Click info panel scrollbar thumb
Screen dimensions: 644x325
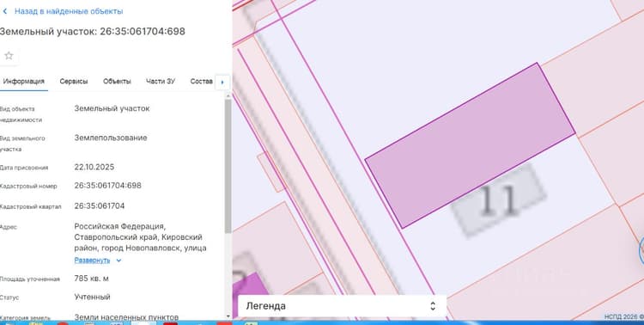point(228,167)
